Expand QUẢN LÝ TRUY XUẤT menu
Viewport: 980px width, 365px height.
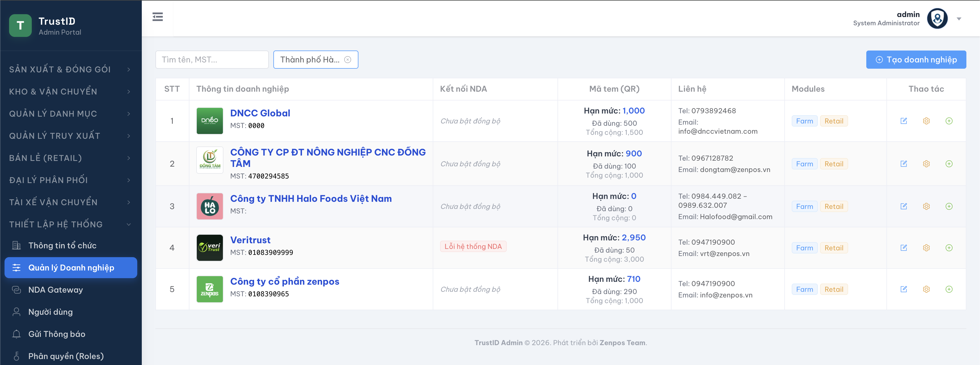[71, 135]
